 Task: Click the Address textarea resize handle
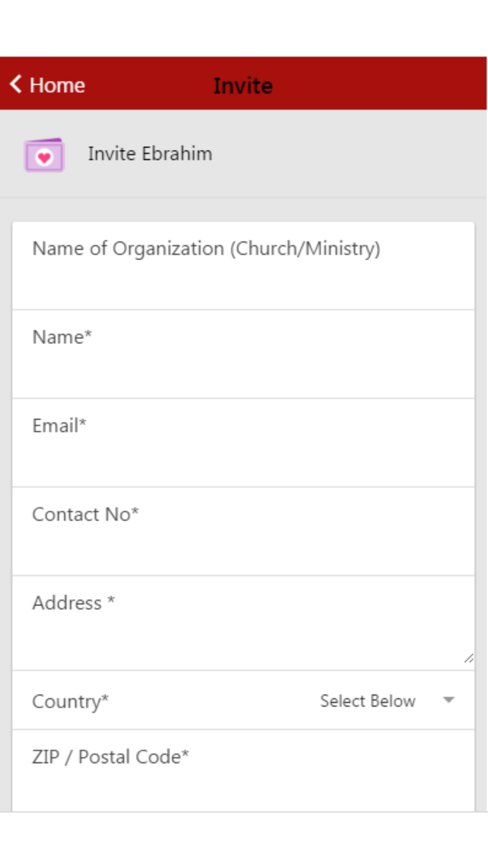coord(468,659)
